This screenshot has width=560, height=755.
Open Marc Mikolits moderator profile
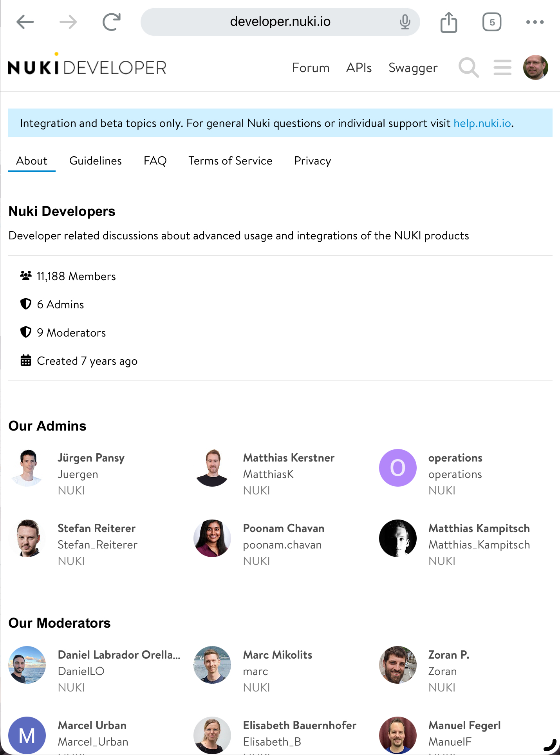278,655
